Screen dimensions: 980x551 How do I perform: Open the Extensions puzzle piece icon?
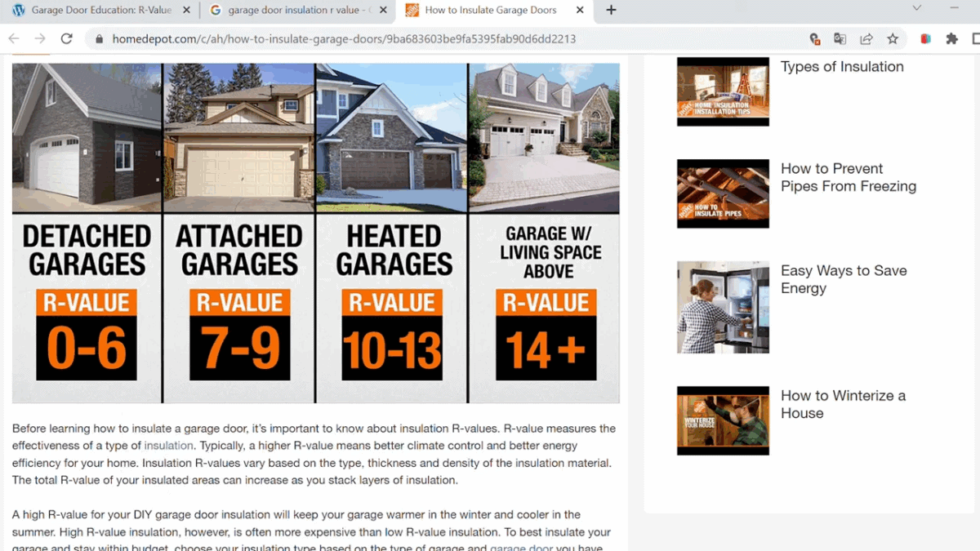pos(951,38)
